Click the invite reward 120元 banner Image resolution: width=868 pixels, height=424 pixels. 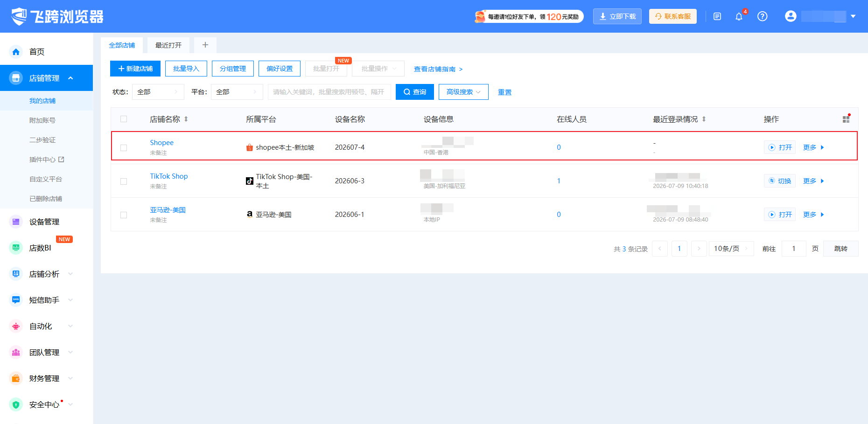tap(529, 16)
